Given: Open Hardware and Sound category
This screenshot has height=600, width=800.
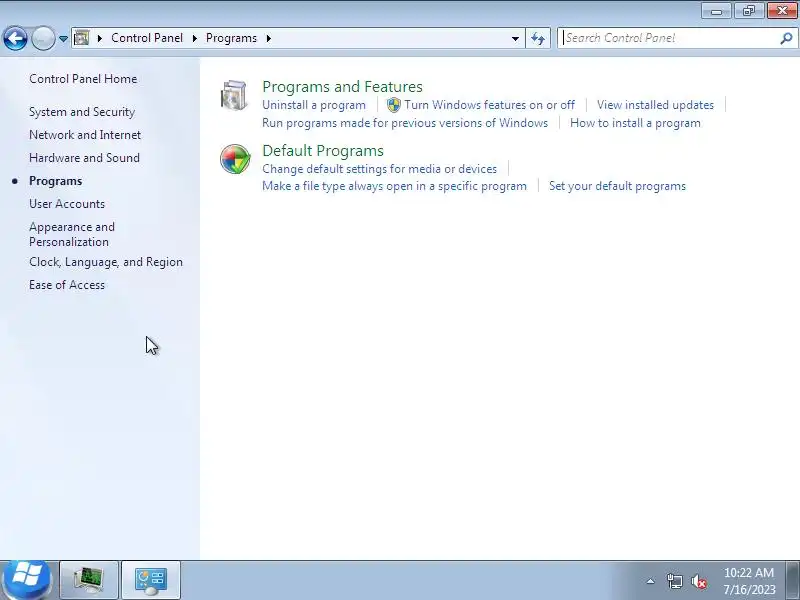Looking at the screenshot, I should pos(84,158).
